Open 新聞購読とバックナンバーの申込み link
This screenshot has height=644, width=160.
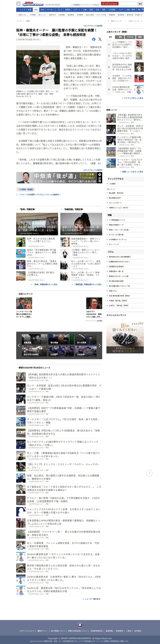tap(85, 5)
